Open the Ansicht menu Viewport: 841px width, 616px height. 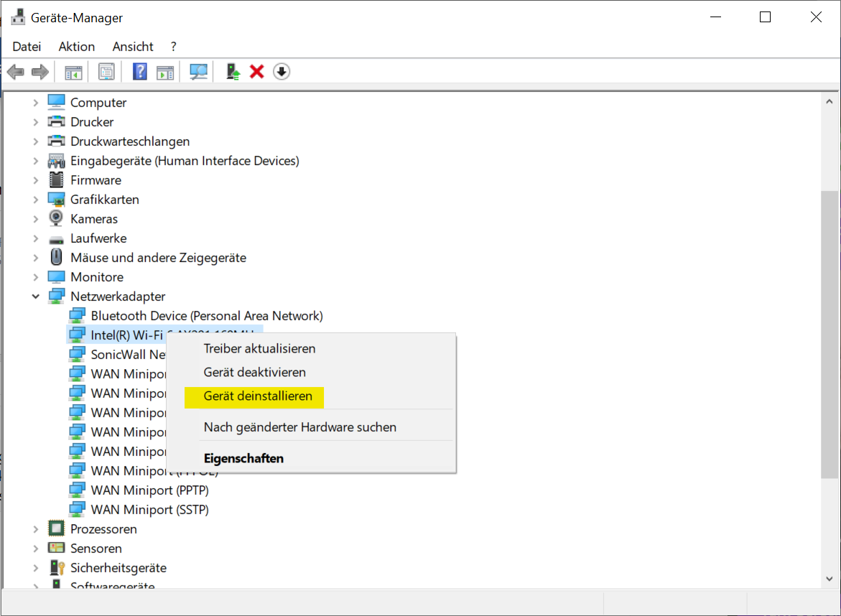pos(133,47)
